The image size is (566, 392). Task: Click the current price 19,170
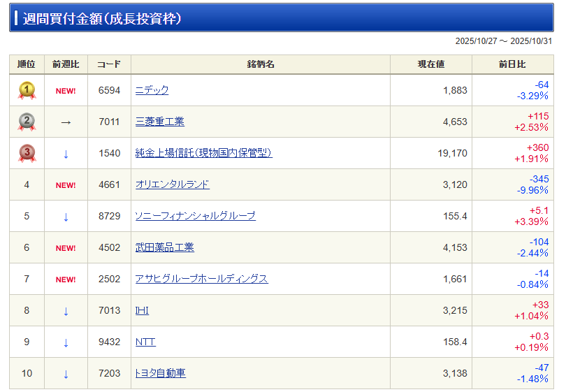[x=453, y=153]
